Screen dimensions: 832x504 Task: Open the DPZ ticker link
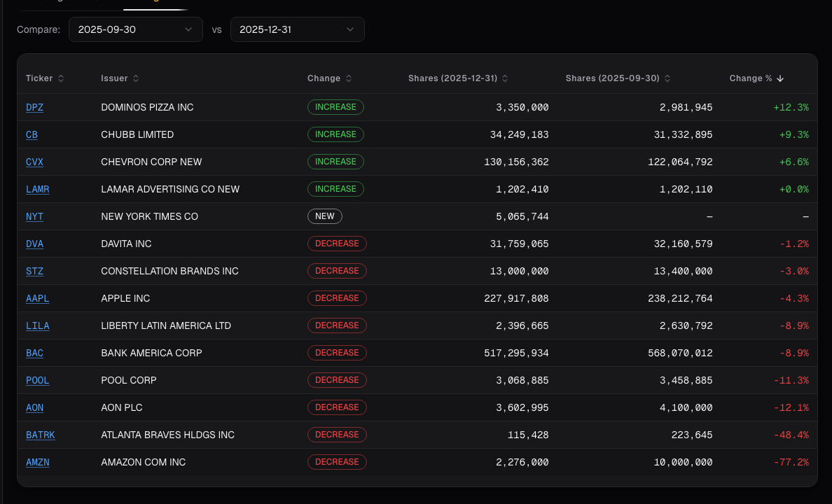coord(34,107)
